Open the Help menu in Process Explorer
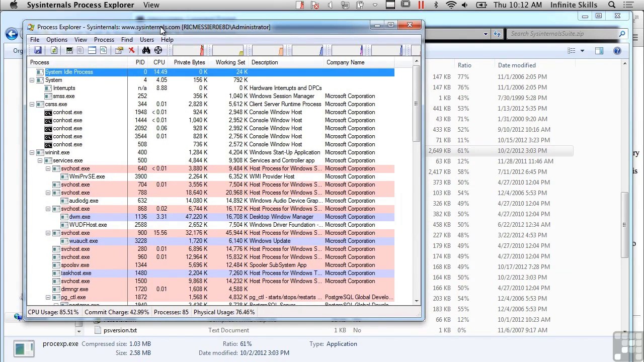This screenshot has height=362, width=644. coord(167,40)
